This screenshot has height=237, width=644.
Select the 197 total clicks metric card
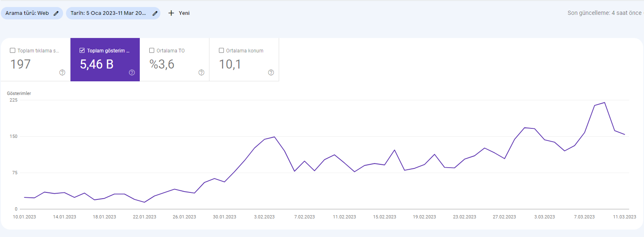tap(35, 59)
